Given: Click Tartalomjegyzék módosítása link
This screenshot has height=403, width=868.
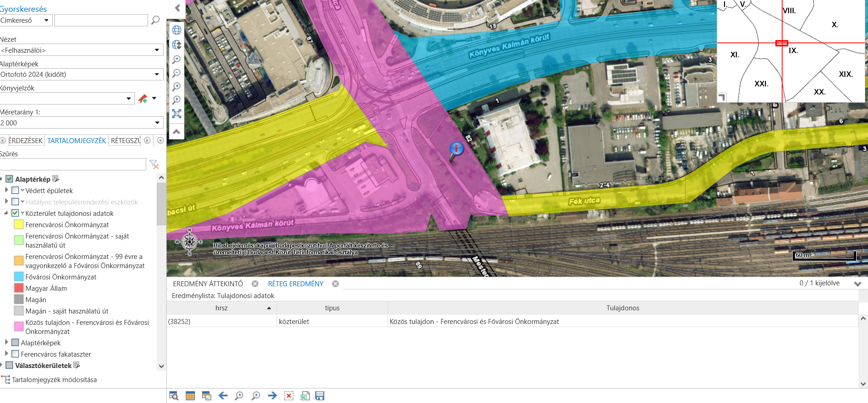Looking at the screenshot, I should (x=54, y=380).
